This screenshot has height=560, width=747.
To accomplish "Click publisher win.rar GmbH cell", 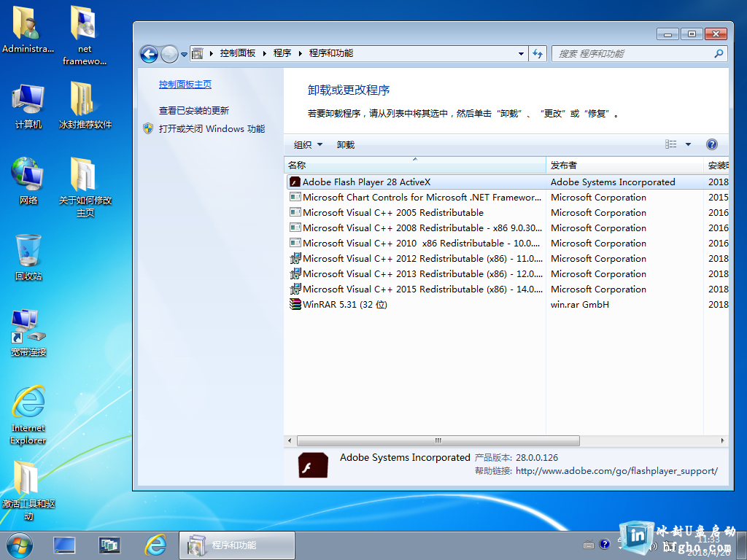I will coord(580,304).
